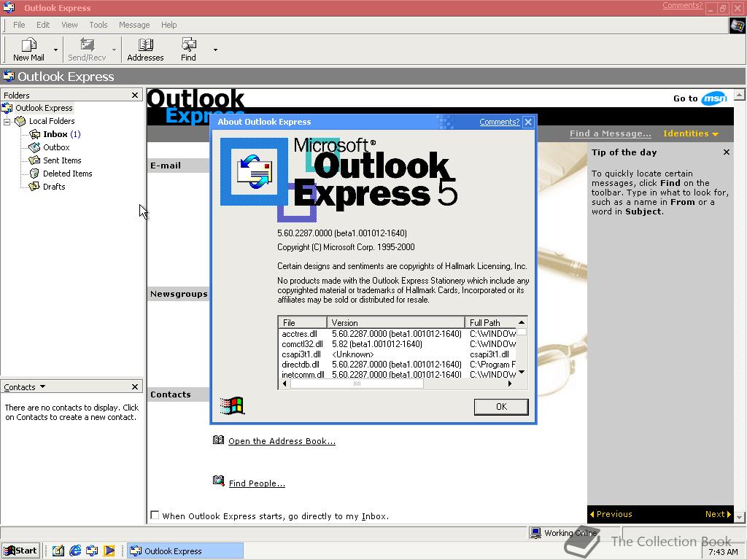Screen dimensions: 747x560
Task: Open the Contacts pane dropdown
Action: click(x=42, y=386)
